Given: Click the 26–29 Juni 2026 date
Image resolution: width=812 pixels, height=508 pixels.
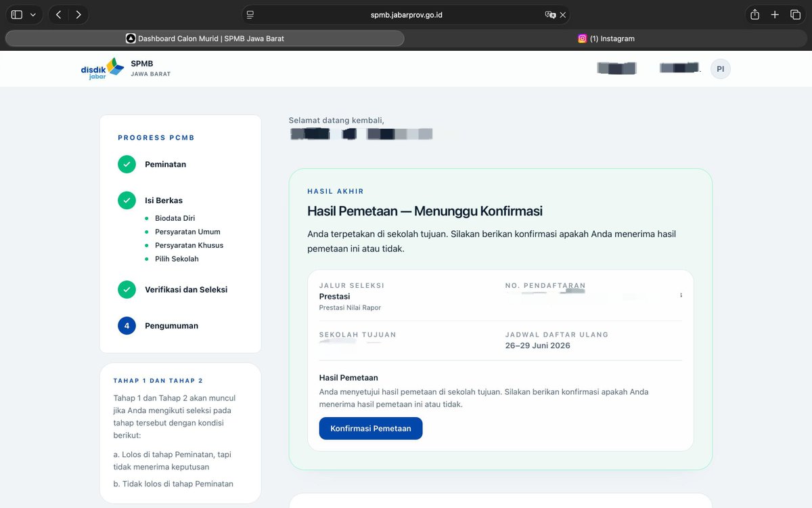Looking at the screenshot, I should tap(538, 345).
